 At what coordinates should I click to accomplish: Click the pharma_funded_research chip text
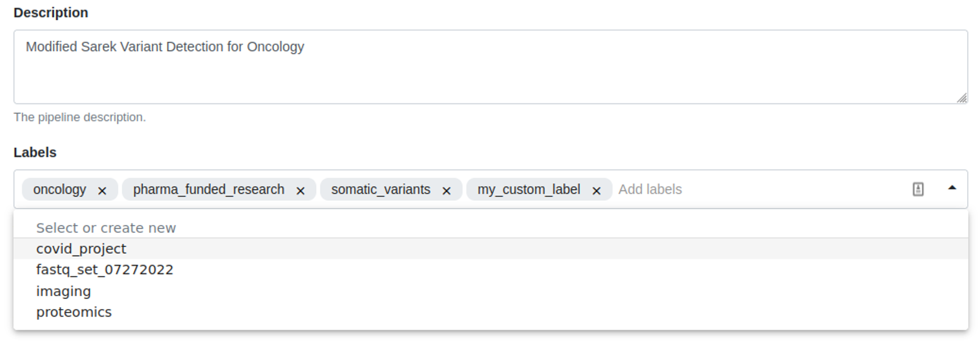point(208,189)
